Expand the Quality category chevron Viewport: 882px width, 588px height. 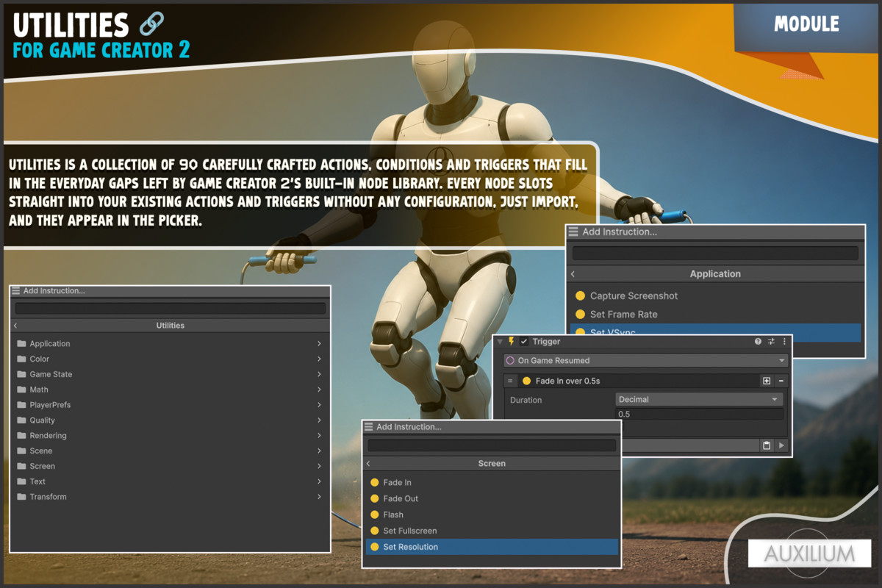pos(319,420)
